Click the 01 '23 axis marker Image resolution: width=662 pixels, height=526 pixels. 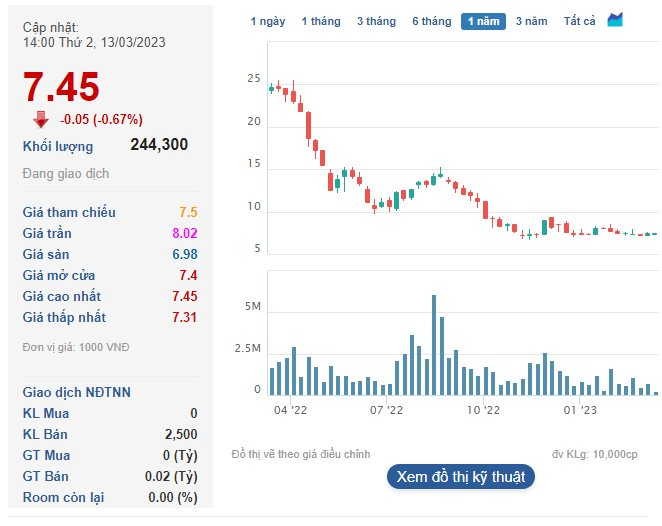[580, 409]
